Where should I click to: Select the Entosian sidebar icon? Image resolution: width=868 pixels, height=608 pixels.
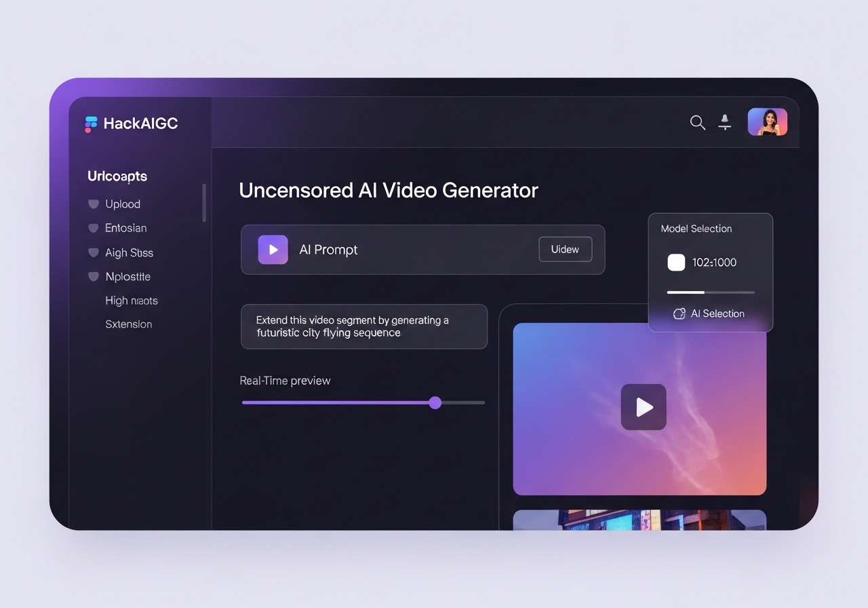[x=93, y=228]
